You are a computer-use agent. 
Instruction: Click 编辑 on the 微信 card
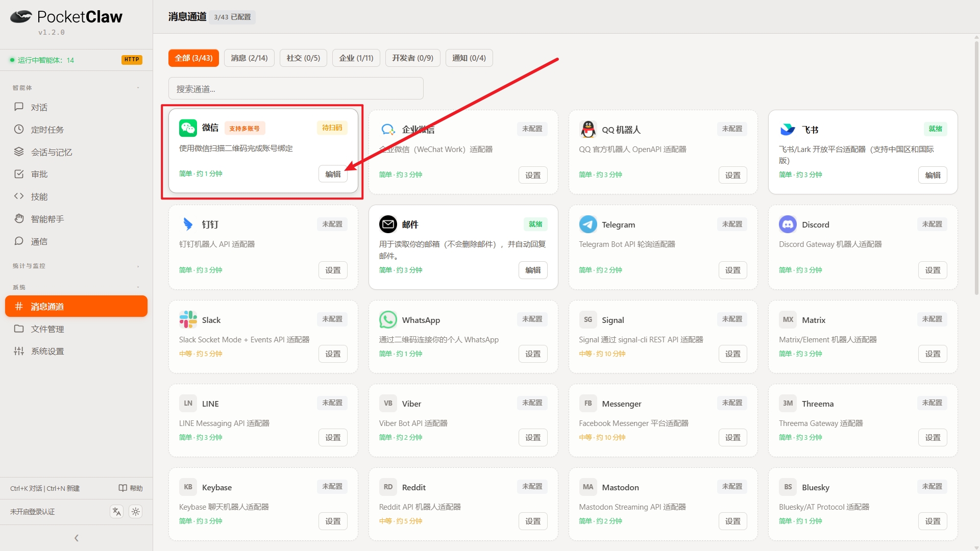click(333, 174)
